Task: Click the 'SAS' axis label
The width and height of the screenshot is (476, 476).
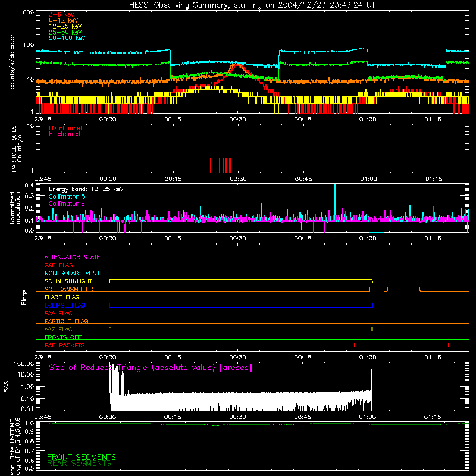Action: (x=6, y=387)
